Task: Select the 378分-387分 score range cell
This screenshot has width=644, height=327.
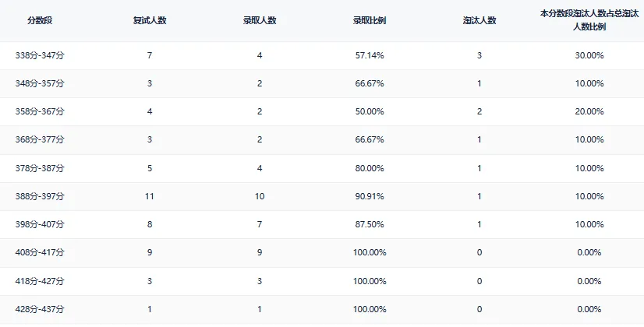Action: [x=40, y=168]
